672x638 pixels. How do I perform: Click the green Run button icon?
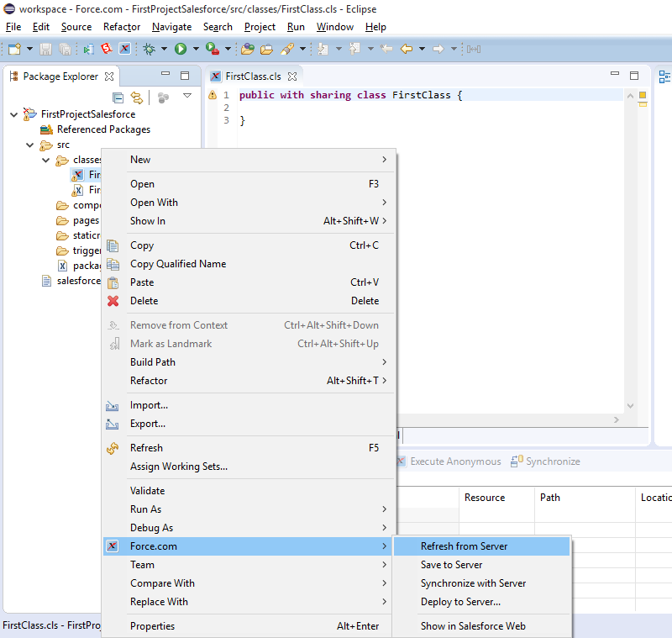[180, 49]
